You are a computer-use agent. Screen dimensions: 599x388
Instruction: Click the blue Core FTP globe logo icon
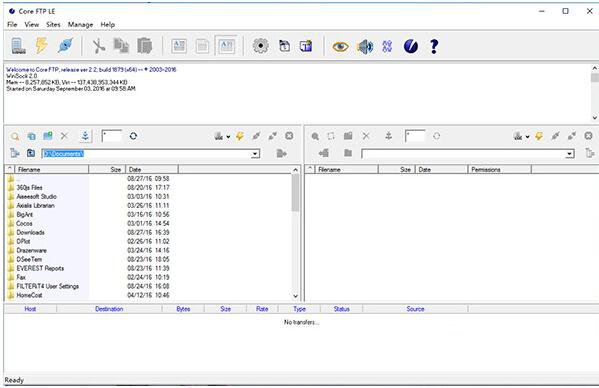coord(411,47)
